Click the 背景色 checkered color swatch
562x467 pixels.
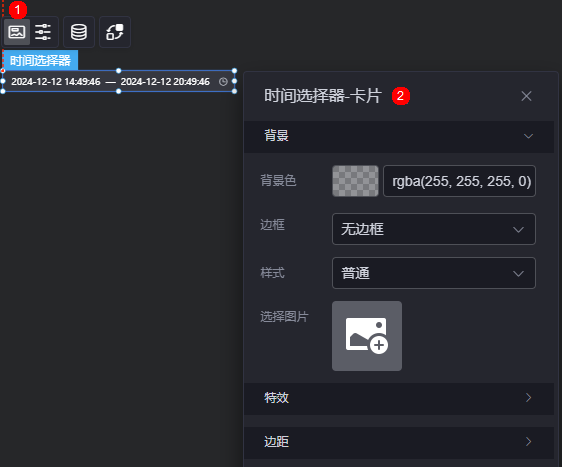(355, 181)
